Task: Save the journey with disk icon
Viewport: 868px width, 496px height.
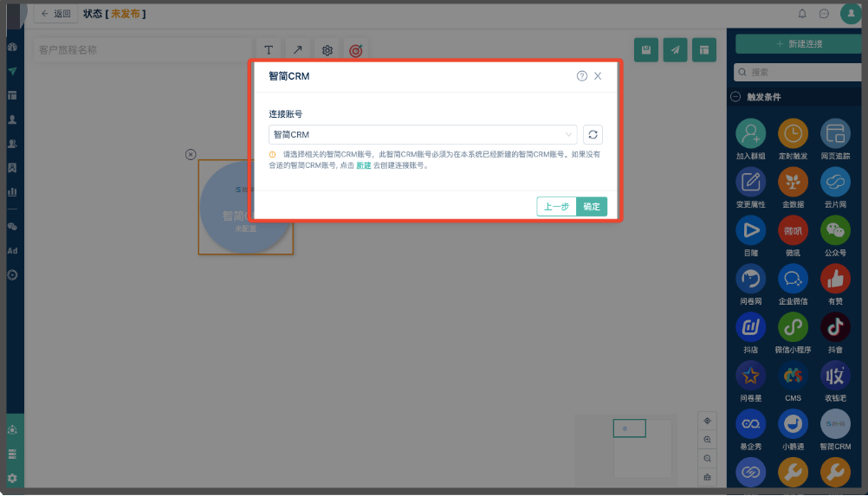Action: click(x=646, y=49)
